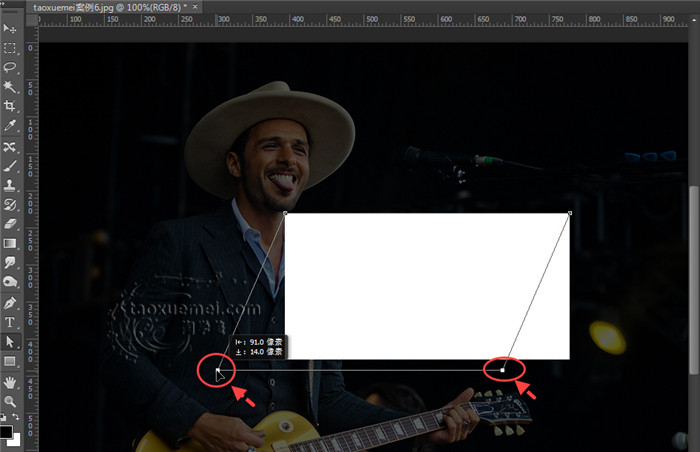Activate the Magic Wand tool
Screen dimensions: 700x452
click(10, 87)
